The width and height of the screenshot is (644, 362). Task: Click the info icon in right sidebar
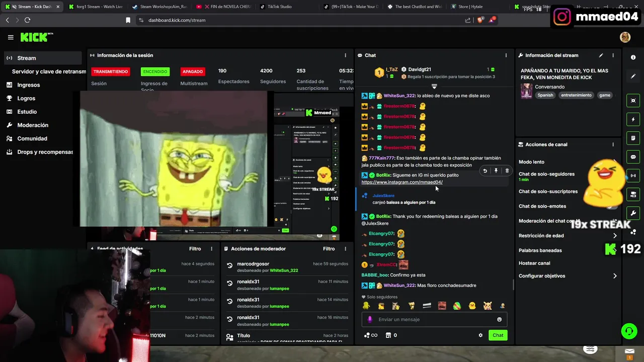point(633,57)
